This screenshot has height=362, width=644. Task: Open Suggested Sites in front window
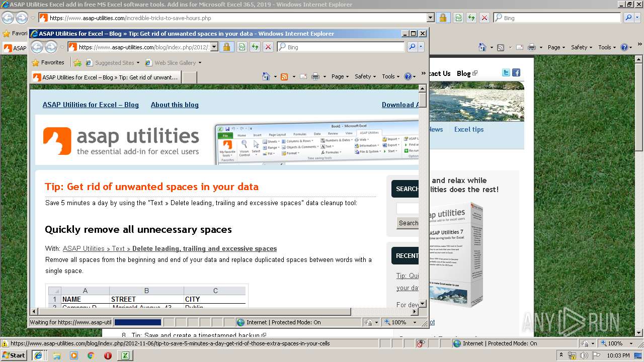(x=113, y=63)
